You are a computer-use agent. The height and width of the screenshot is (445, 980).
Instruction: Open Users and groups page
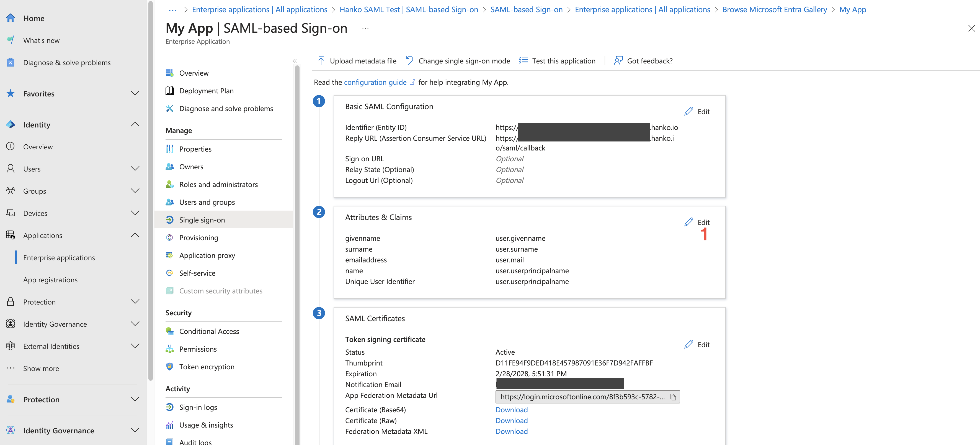(207, 203)
